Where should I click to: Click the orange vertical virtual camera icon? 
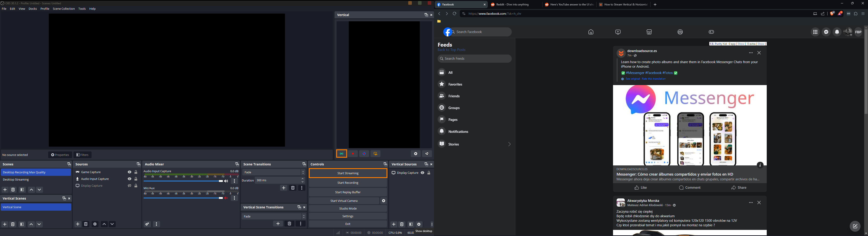coord(376,154)
